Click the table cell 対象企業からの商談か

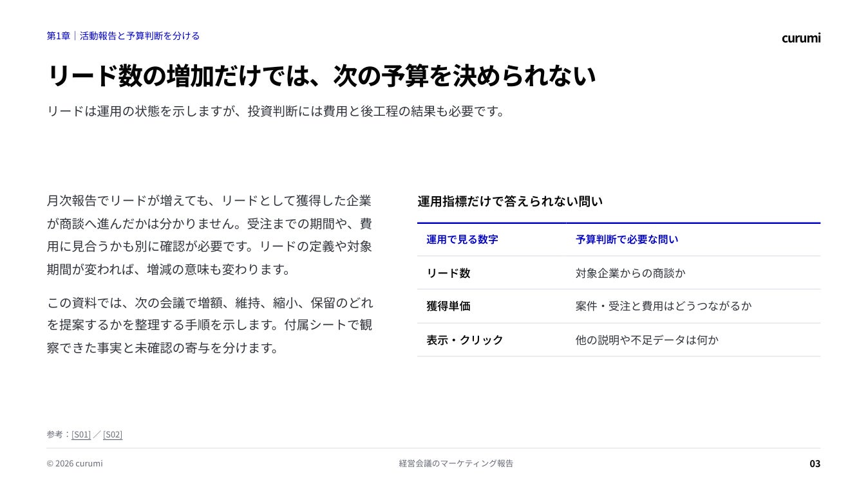pyautogui.click(x=630, y=273)
